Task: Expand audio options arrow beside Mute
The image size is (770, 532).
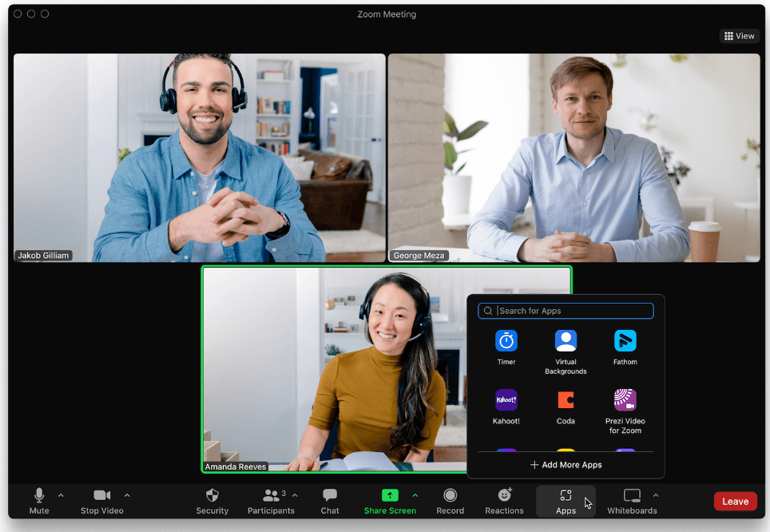Action: tap(61, 495)
